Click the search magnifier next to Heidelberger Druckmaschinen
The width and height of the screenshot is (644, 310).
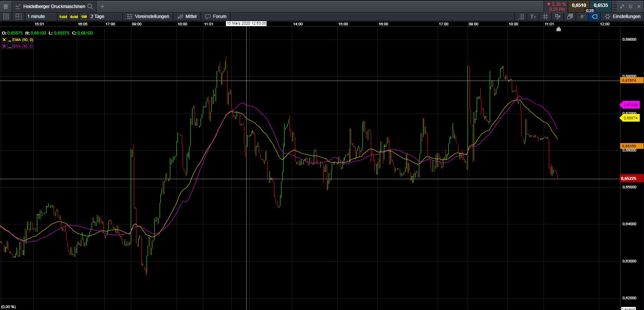[90, 7]
